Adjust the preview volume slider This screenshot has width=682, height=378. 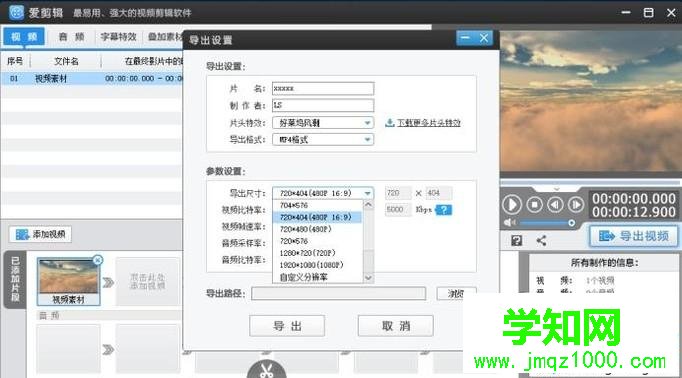pyautogui.click(x=547, y=223)
